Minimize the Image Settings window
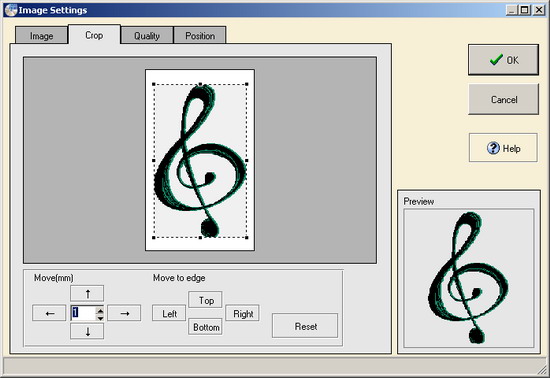Screen dimensions: 550x378 click(x=512, y=10)
